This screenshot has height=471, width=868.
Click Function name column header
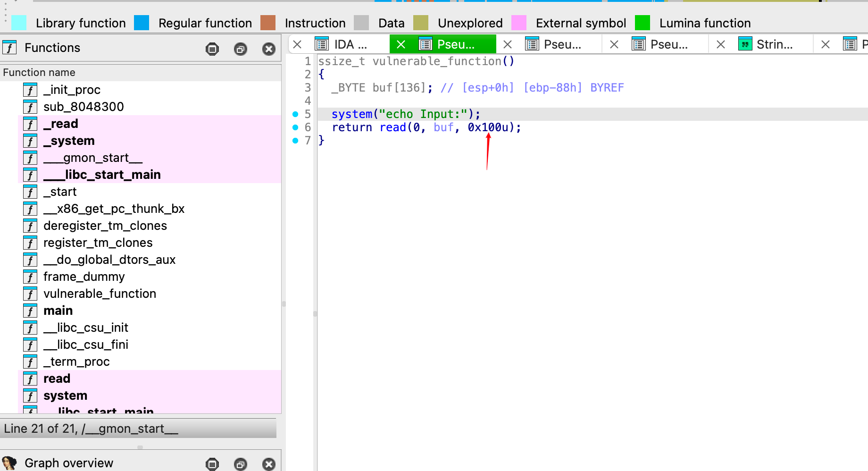[x=39, y=72]
